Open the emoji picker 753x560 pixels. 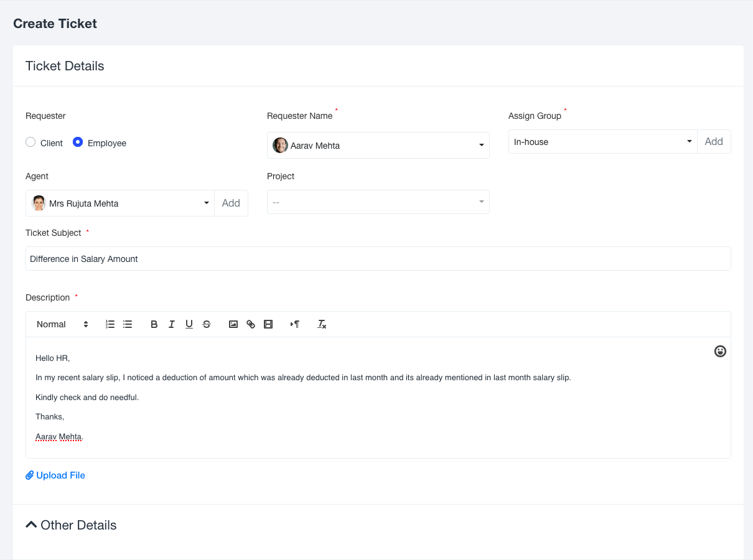tap(720, 352)
